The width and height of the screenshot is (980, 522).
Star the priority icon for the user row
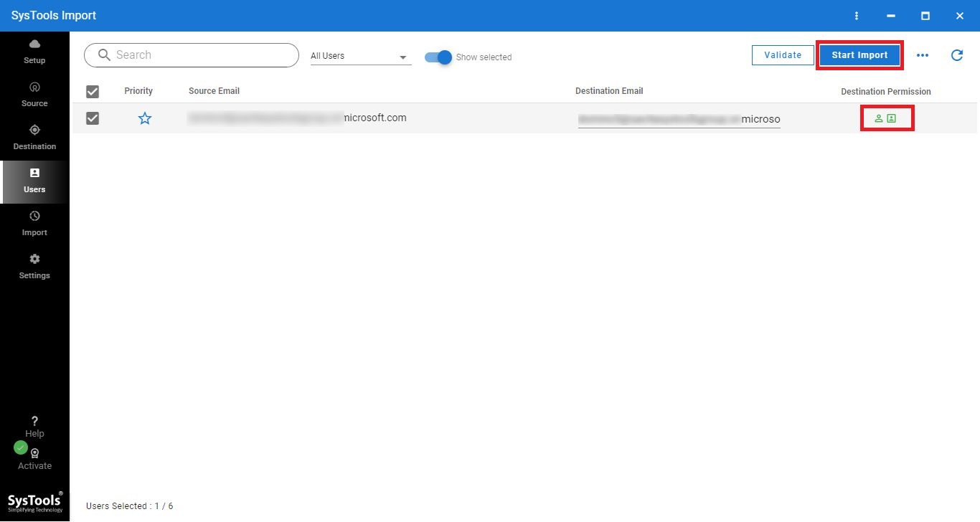click(145, 118)
